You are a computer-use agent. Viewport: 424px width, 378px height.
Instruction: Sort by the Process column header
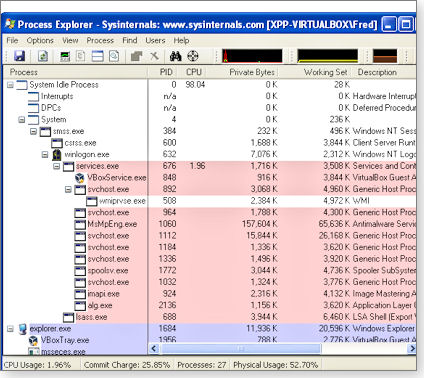(x=75, y=72)
